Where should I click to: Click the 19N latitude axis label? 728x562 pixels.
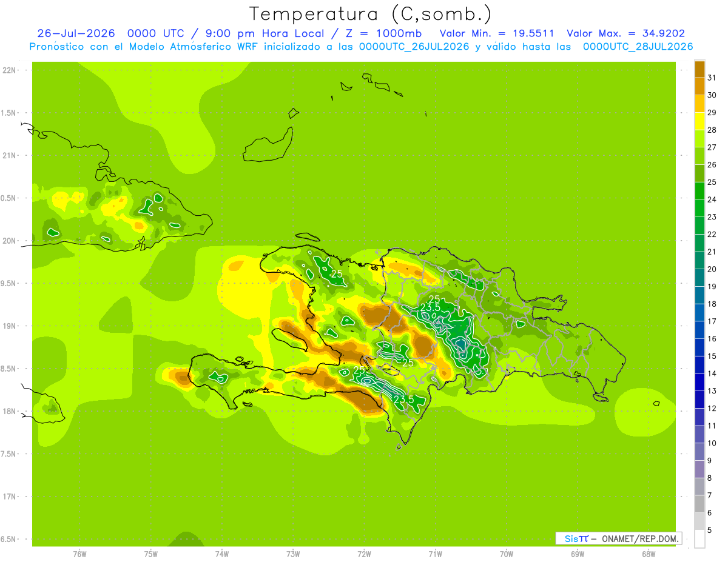click(9, 326)
